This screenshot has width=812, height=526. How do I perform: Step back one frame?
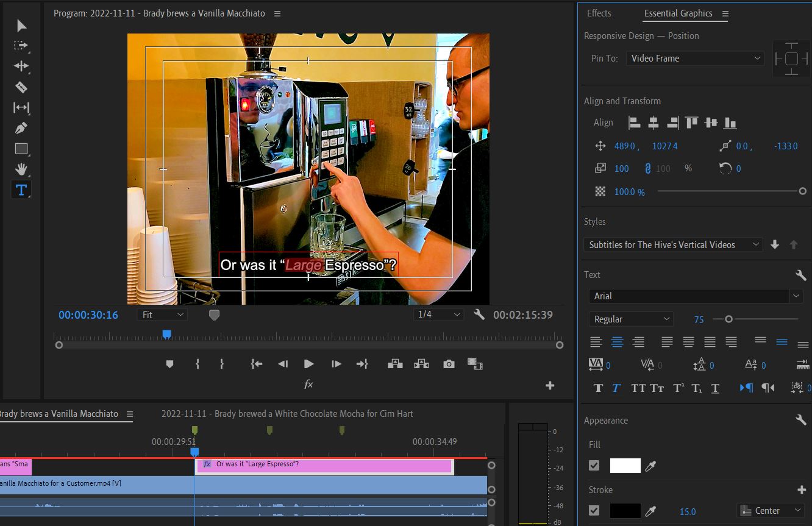283,364
